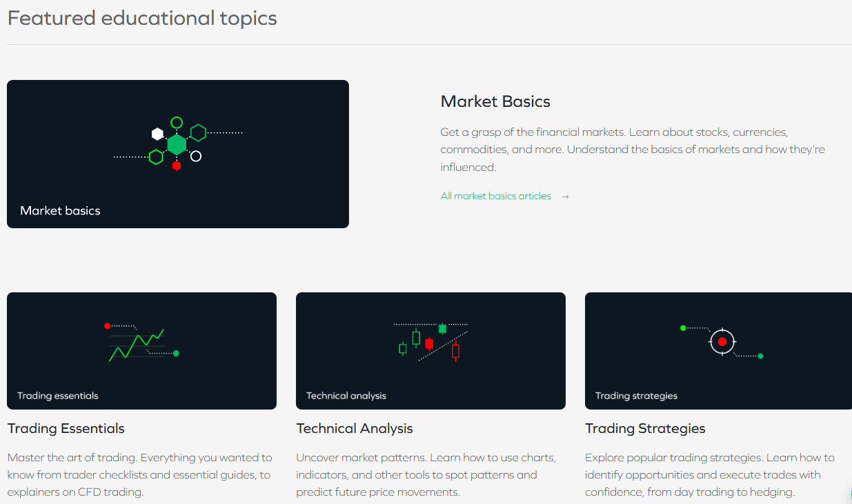The width and height of the screenshot is (852, 504).
Task: Click the Market Basics description paragraph
Action: (x=633, y=149)
